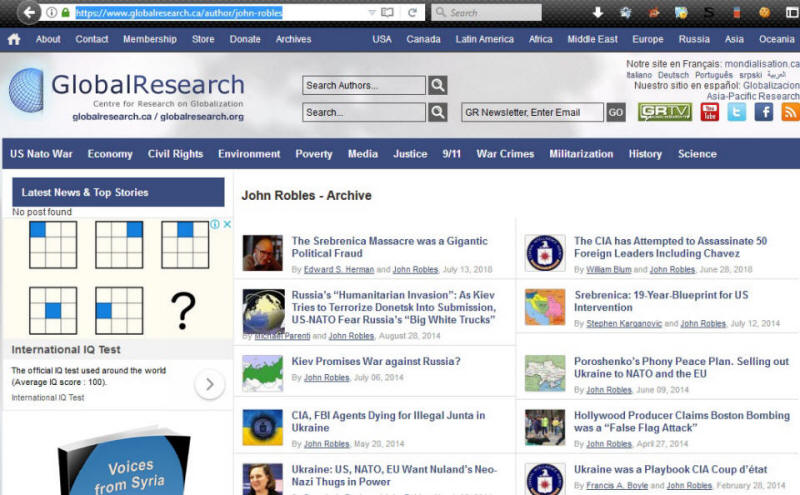
Task: Open the RSS feed icon
Action: click(x=789, y=112)
